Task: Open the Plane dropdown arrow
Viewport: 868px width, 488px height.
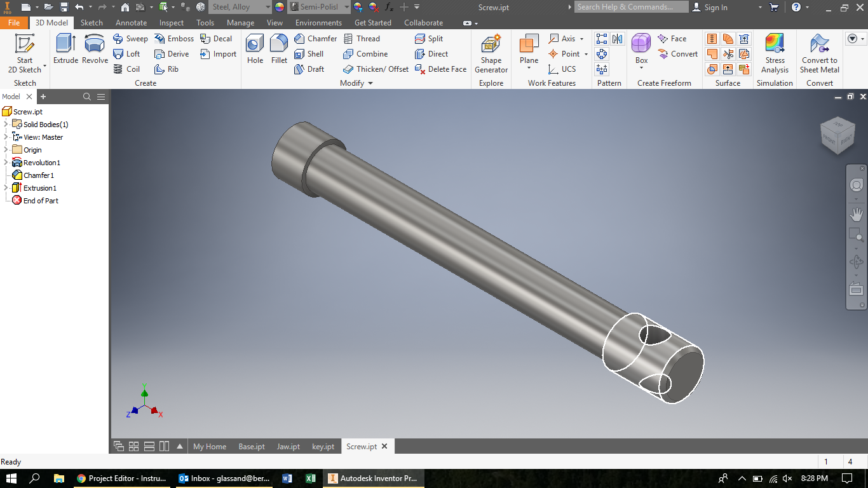Action: click(x=529, y=68)
